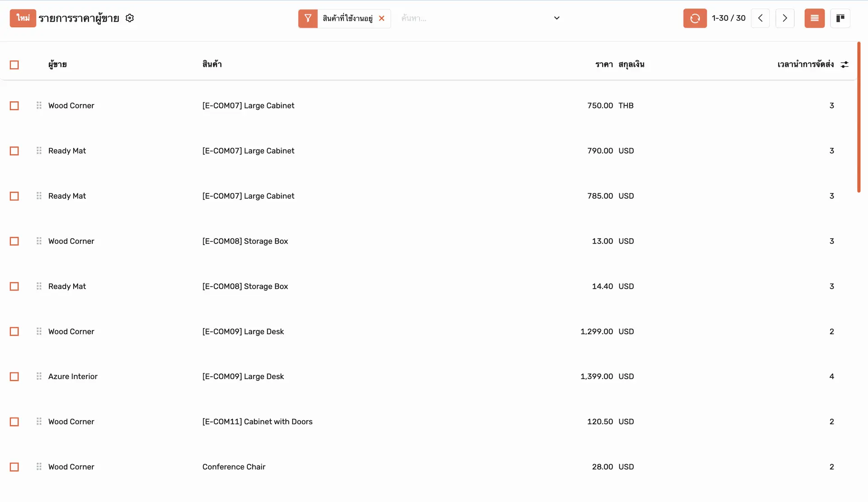This screenshot has height=502, width=868.
Task: Open the settings gear next to the list title
Action: (x=130, y=18)
